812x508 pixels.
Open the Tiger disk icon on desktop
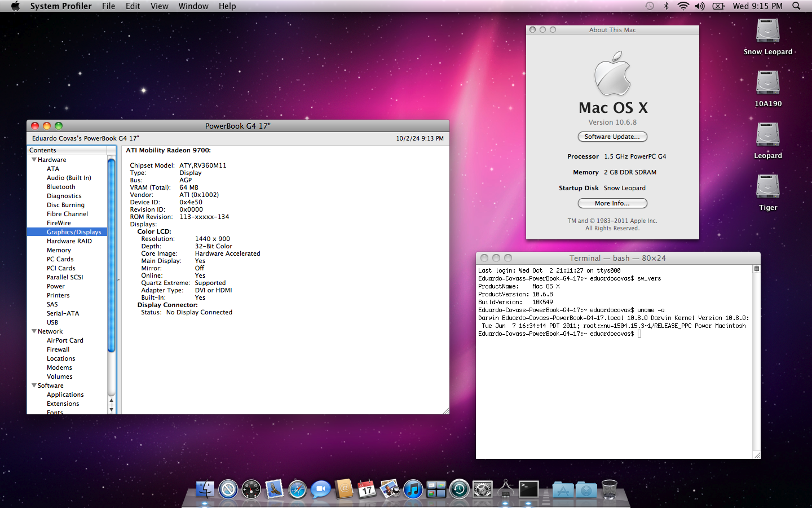[x=767, y=187]
